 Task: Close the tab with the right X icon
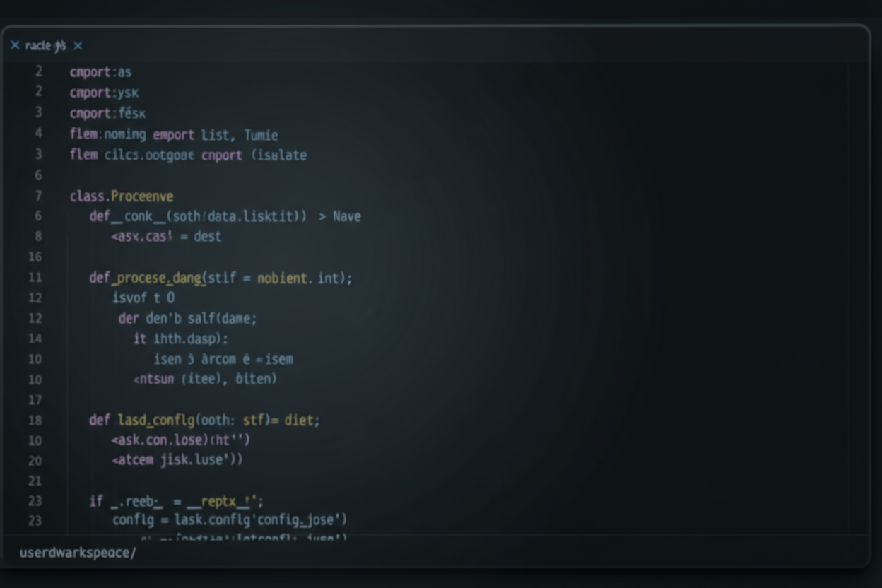(x=78, y=46)
